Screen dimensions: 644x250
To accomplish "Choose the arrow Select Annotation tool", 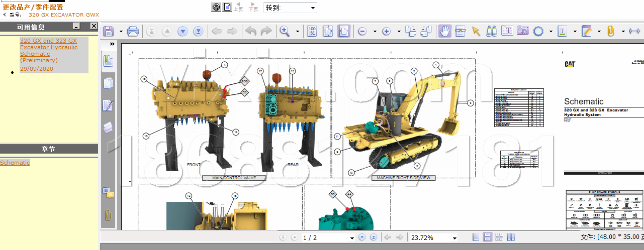I will pyautogui.click(x=476, y=31).
